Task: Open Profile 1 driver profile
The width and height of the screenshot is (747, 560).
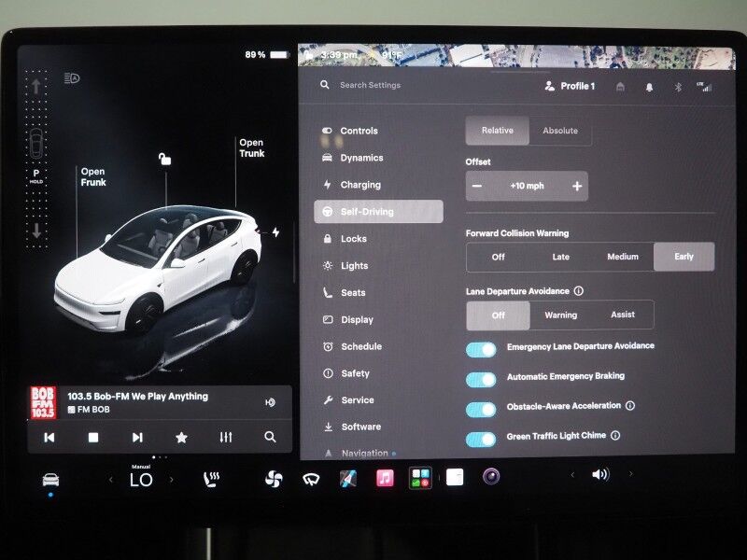Action: (x=570, y=86)
